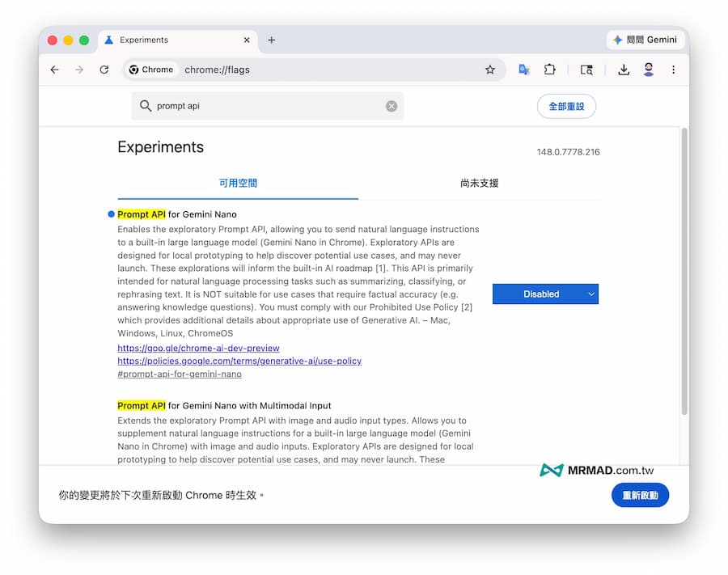Click the Prompt API for Gemini Nano title

[177, 214]
